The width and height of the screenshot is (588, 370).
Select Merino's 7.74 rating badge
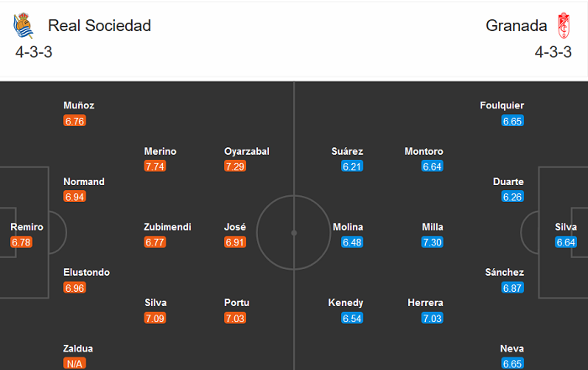155,166
